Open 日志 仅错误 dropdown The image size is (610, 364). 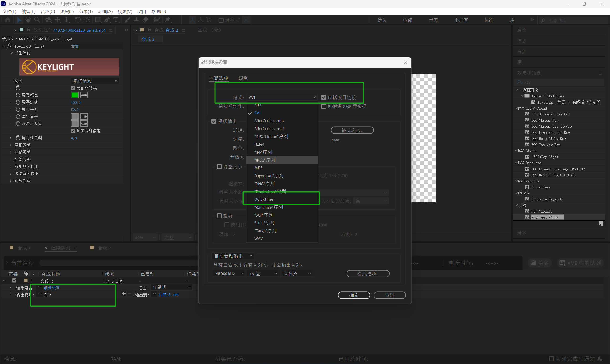click(x=171, y=287)
